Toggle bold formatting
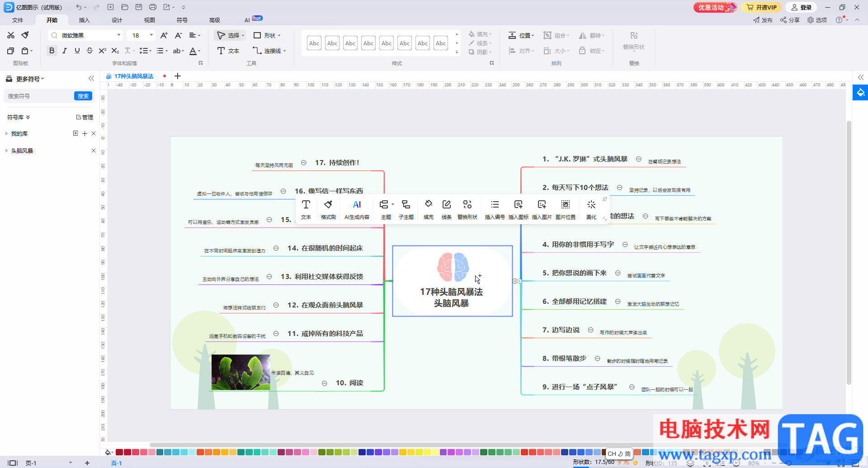Screen dimensions: 868x468 tap(52, 51)
